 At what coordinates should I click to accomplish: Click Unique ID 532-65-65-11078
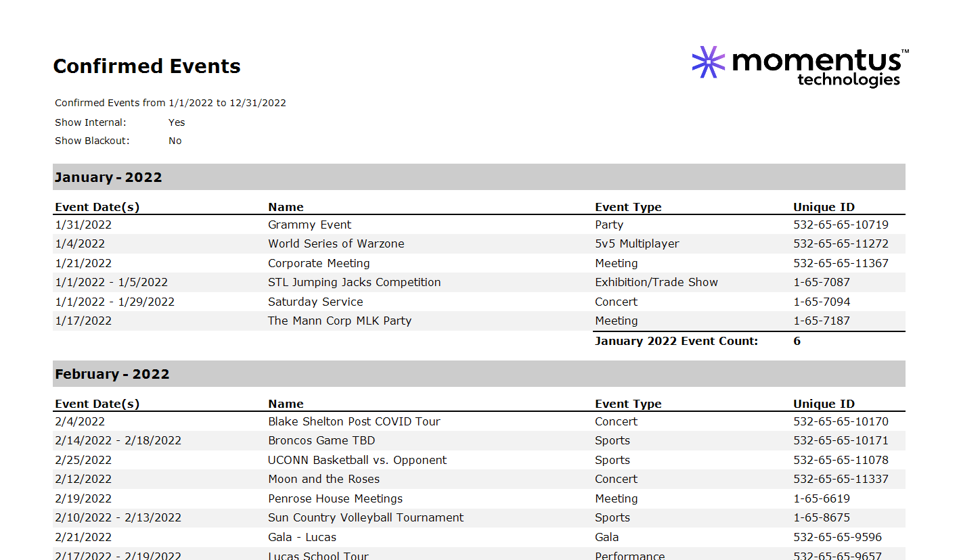tap(841, 460)
